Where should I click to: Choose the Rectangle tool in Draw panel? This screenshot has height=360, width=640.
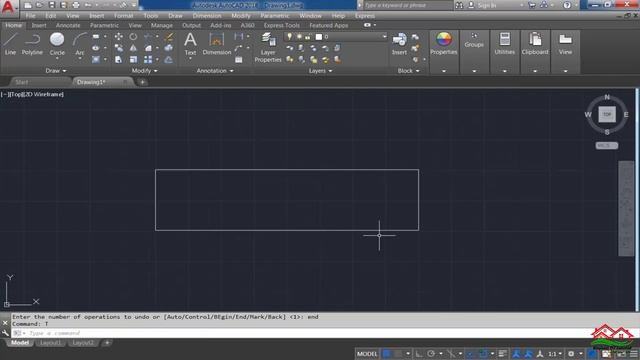pos(96,37)
